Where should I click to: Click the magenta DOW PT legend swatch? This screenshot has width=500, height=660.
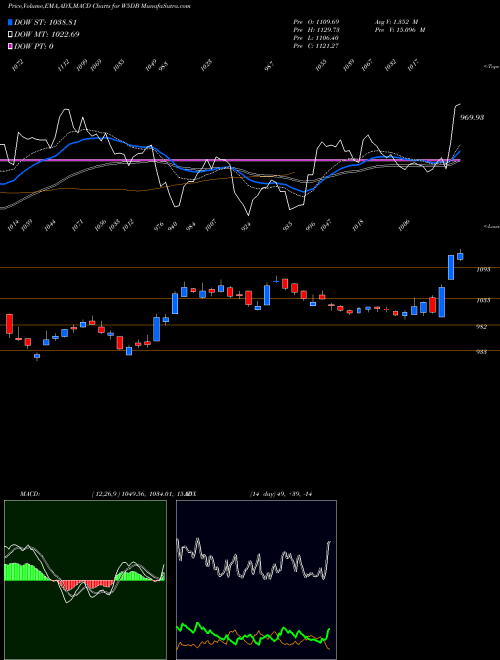pos(11,46)
